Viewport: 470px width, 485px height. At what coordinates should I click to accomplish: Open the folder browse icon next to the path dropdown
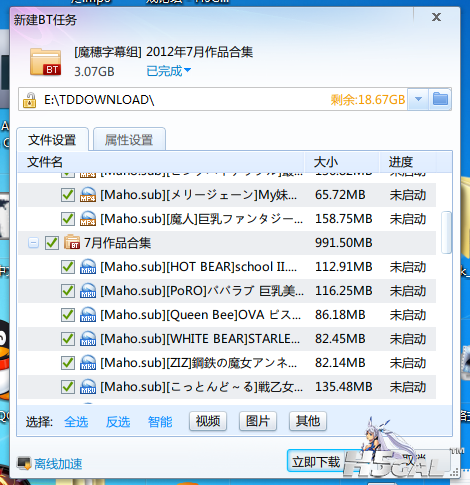(x=440, y=99)
